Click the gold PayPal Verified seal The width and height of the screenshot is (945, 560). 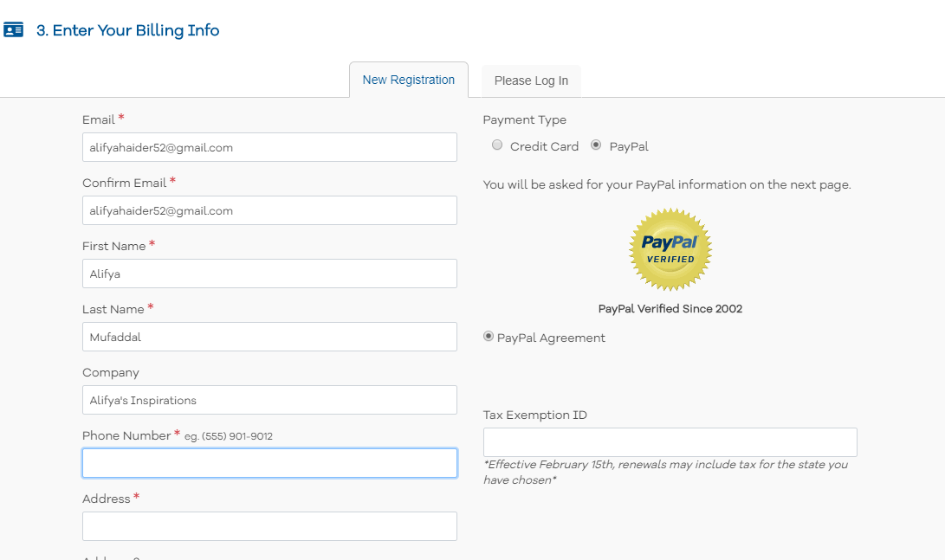coord(670,249)
